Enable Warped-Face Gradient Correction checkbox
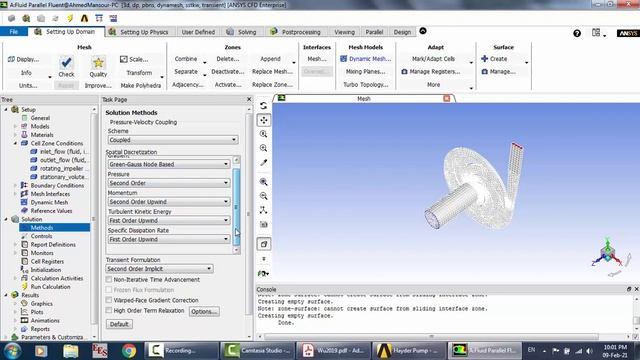Image resolution: width=640 pixels, height=360 pixels. coord(109,300)
